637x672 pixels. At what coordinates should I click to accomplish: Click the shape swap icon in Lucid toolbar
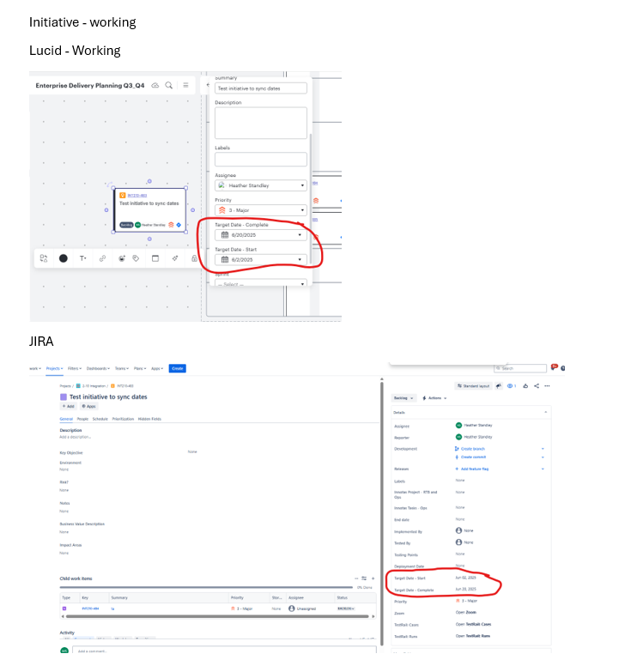pos(43,258)
